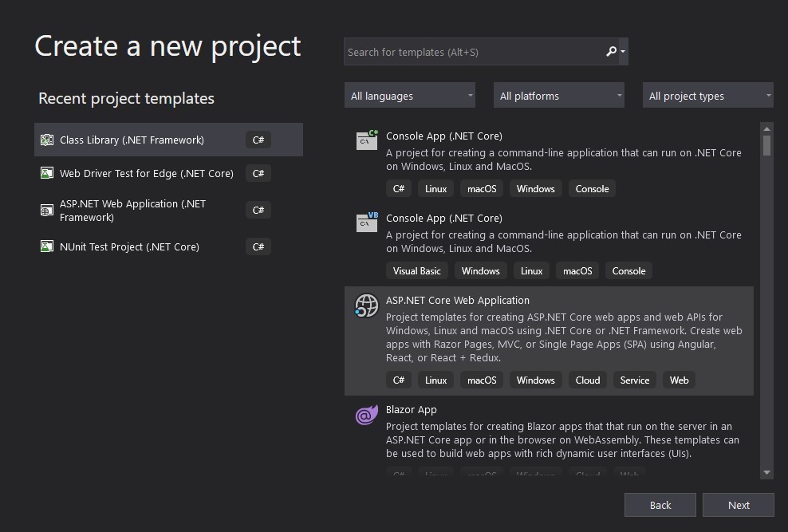Open the All project types dropdown

click(x=707, y=96)
